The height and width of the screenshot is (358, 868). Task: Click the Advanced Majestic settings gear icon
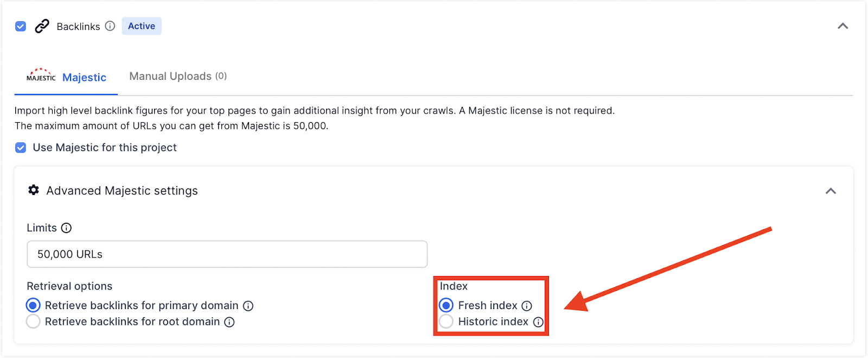(34, 190)
